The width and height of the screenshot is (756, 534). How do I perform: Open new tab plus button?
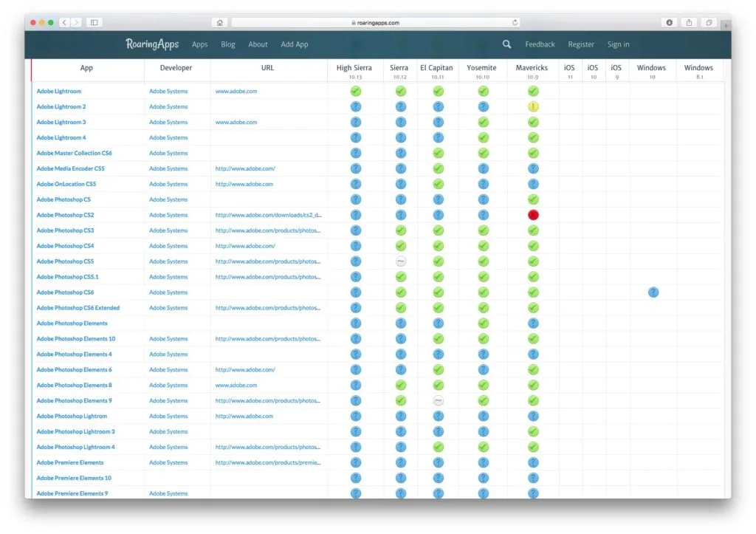click(x=726, y=25)
